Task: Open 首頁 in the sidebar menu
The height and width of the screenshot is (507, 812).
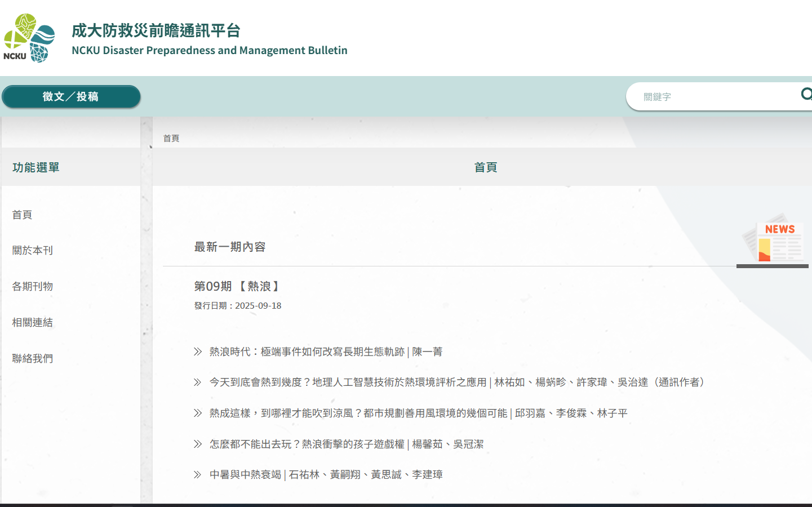Action: [x=23, y=215]
